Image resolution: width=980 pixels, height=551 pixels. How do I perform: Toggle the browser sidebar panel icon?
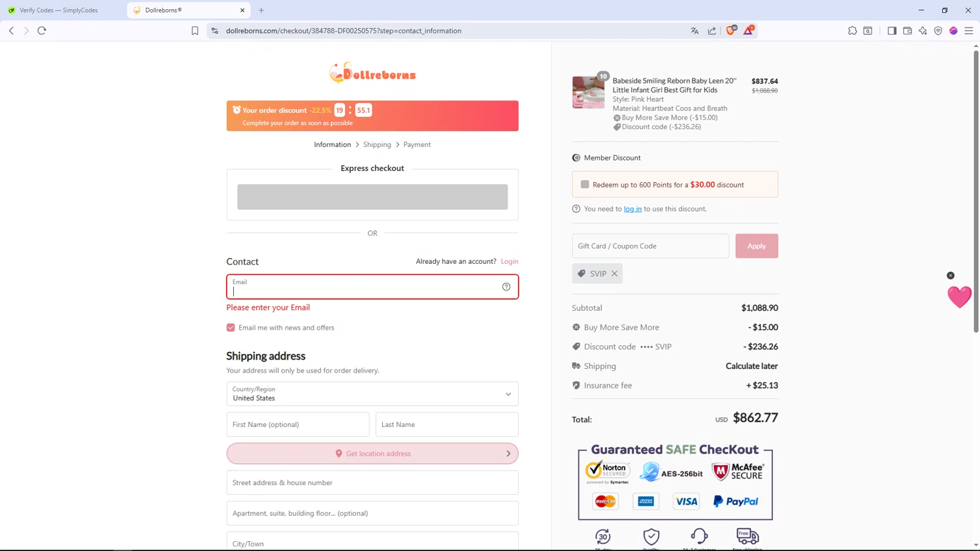click(x=892, y=31)
